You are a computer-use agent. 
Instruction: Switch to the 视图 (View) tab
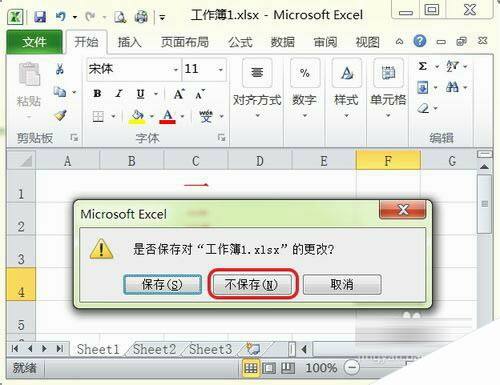[x=367, y=42]
